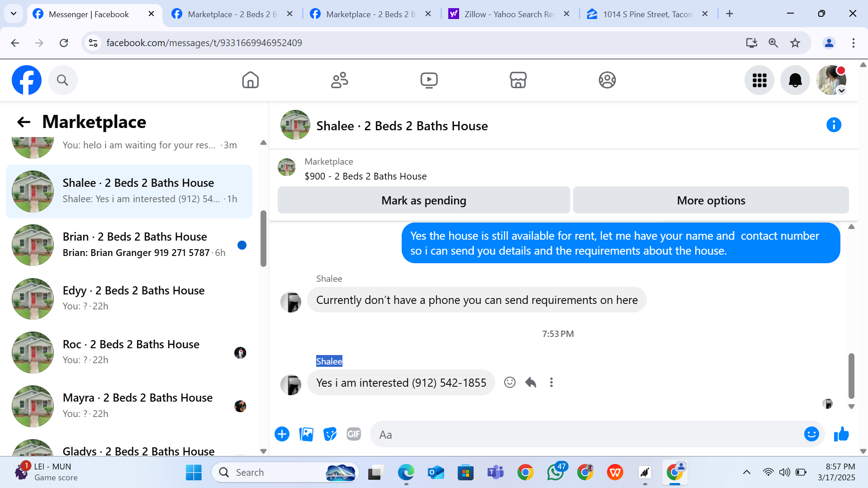This screenshot has height=488, width=868.
Task: Open Brian 2 Beds 2 Baths conversation
Action: coord(129,245)
